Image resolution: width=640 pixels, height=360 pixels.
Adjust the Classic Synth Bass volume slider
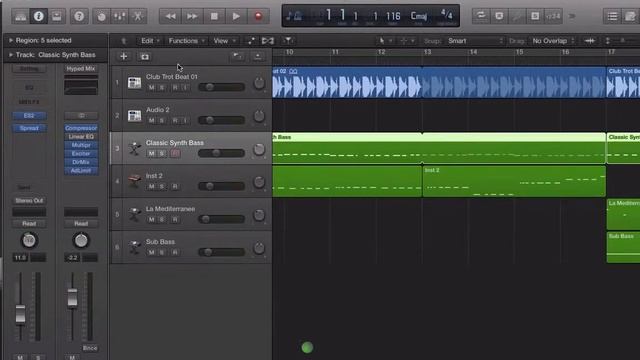point(221,153)
